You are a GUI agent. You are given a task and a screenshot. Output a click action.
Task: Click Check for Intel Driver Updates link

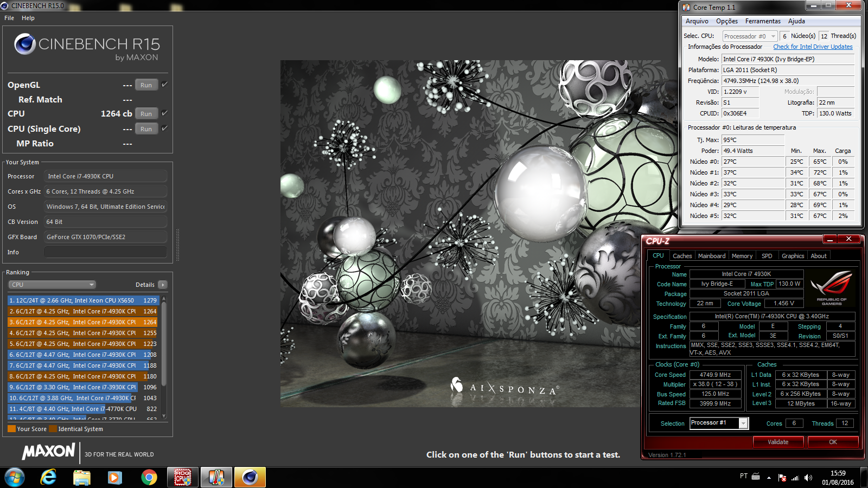(813, 47)
